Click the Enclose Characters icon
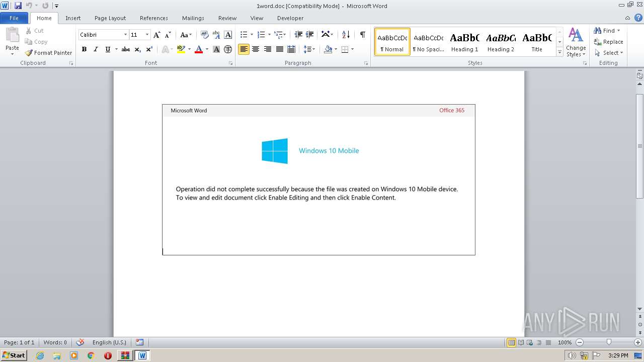This screenshot has height=362, width=644. click(x=228, y=49)
